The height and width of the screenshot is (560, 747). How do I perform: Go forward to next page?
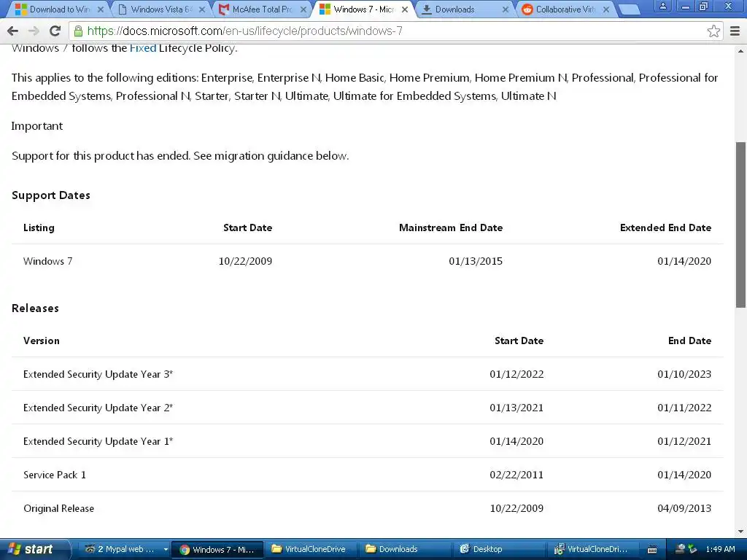coord(34,31)
